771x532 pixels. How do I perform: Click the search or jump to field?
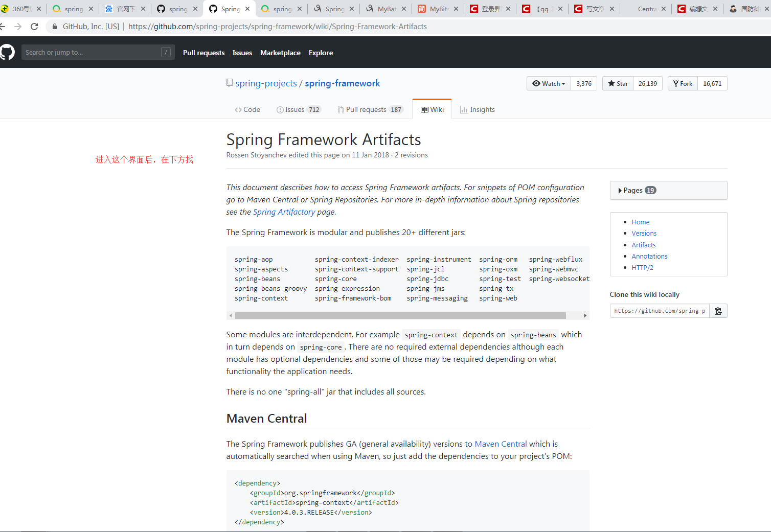click(x=97, y=52)
